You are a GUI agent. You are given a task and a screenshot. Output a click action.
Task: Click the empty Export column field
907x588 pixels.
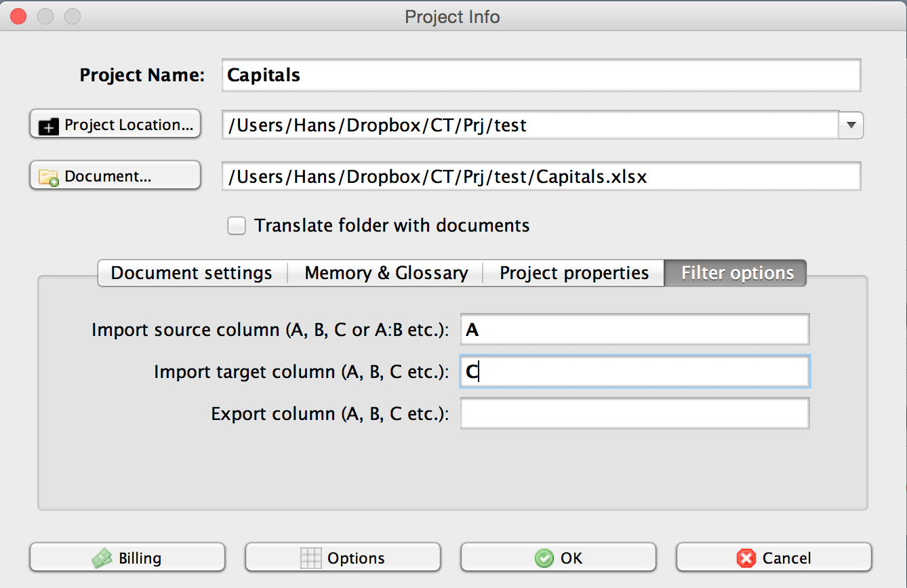point(634,414)
